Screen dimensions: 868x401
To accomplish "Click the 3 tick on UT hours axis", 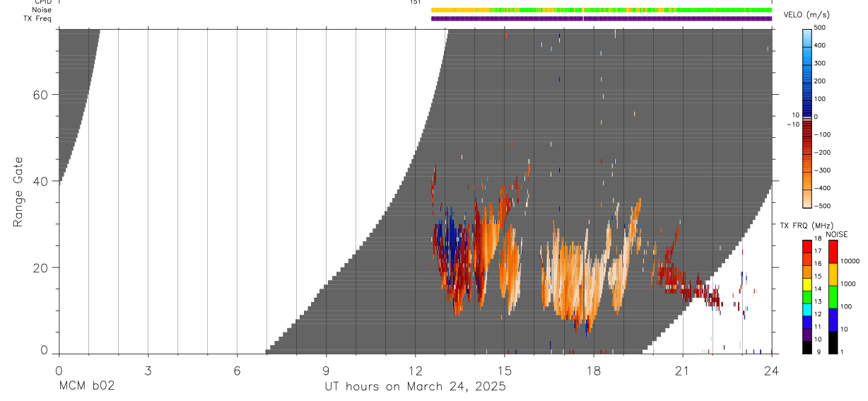I will click(x=148, y=370).
